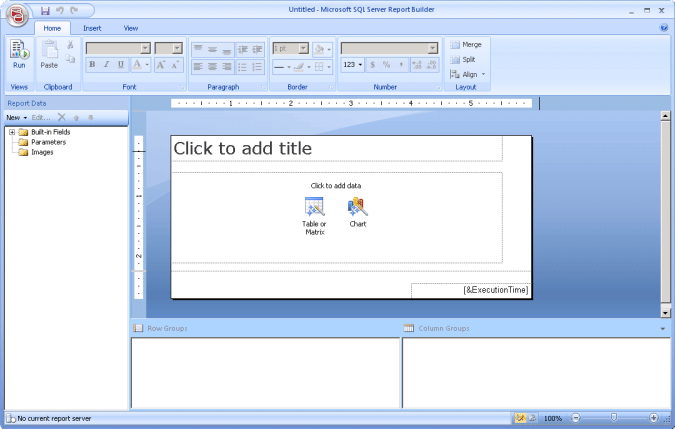Open the help question mark icon
This screenshot has height=429, width=675.
tap(663, 28)
